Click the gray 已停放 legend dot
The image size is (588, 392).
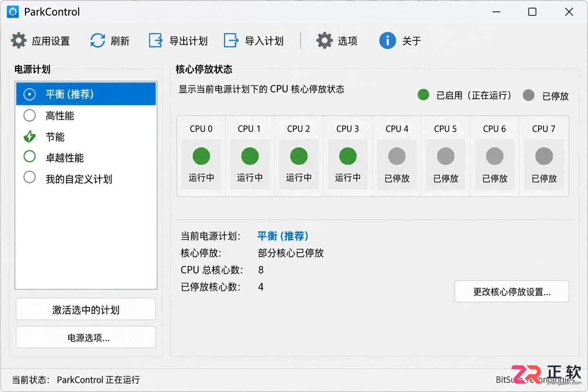tap(528, 95)
